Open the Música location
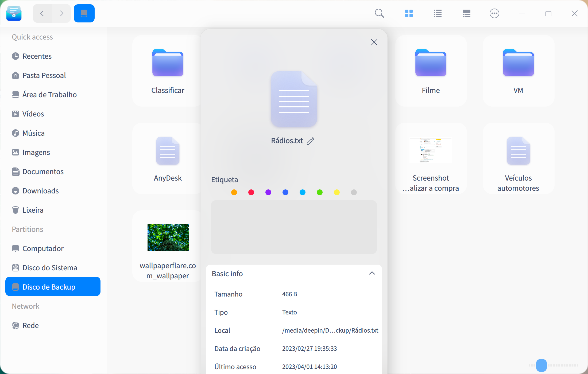Screen dimensions: 588x374 click(x=33, y=133)
